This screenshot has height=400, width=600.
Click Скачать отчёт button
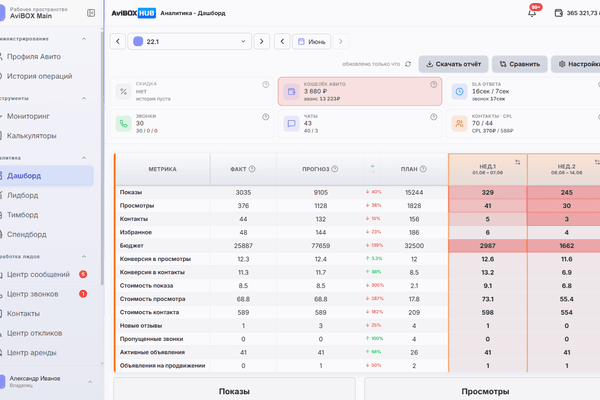click(453, 64)
